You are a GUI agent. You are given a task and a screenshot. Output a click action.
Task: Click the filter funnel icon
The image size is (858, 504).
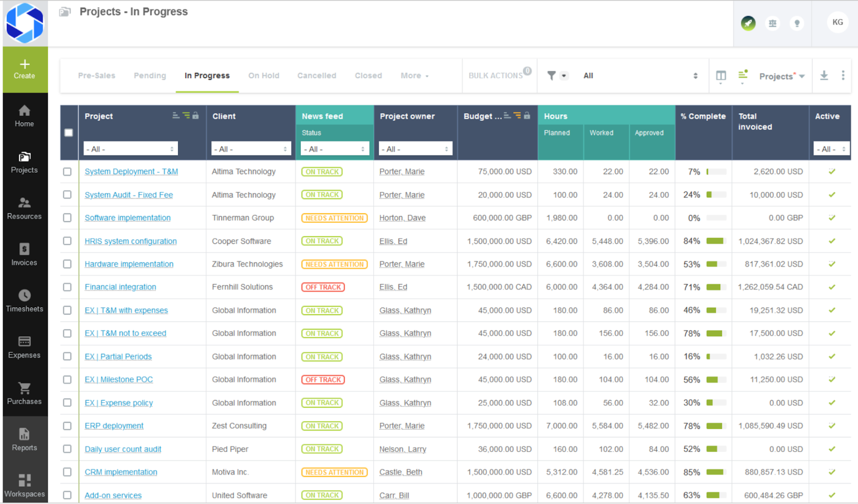[x=552, y=76]
